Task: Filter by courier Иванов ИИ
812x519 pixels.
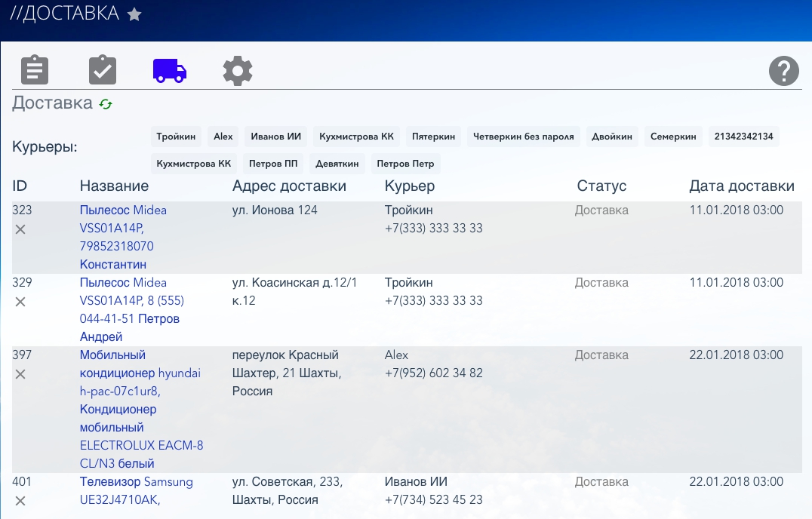Action: tap(276, 137)
